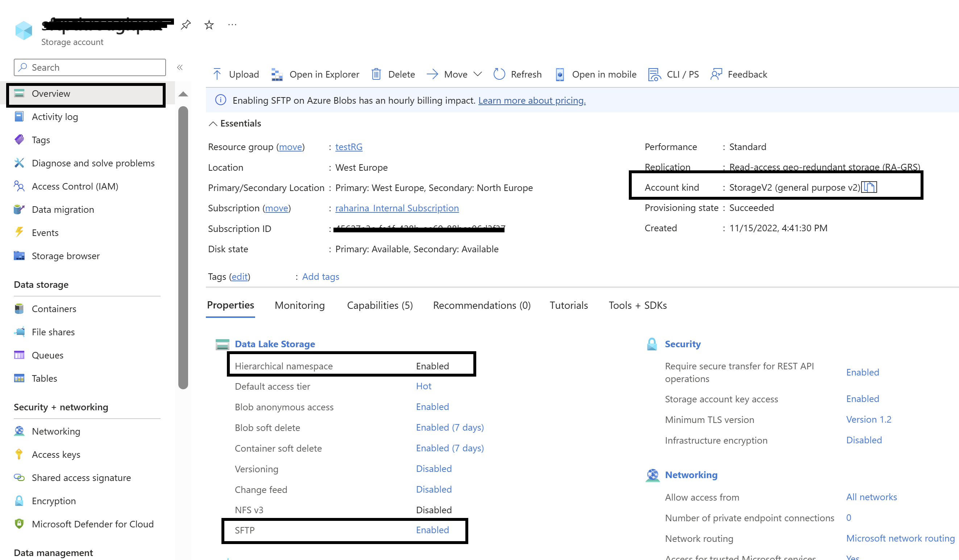
Task: Open the more options ellipsis menu
Action: (x=232, y=25)
